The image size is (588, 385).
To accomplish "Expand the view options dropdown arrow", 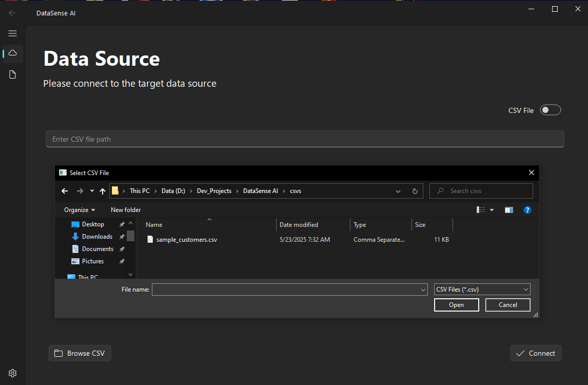I will point(492,210).
